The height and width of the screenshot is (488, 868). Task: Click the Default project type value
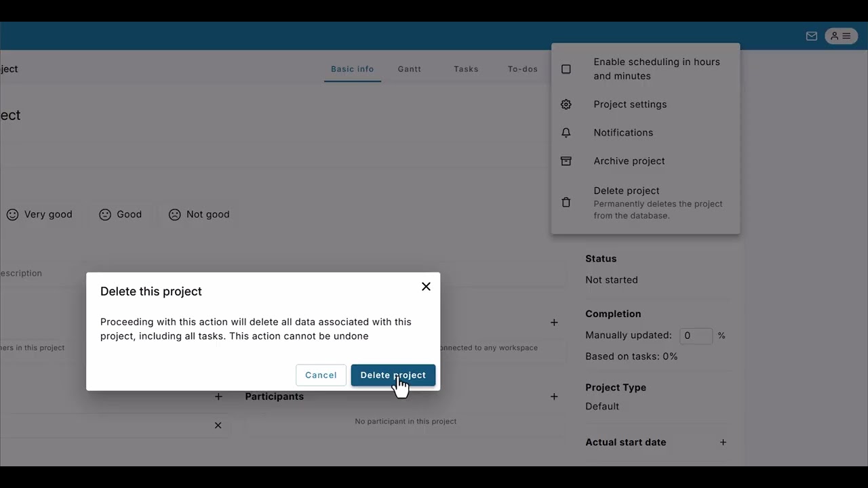click(602, 407)
